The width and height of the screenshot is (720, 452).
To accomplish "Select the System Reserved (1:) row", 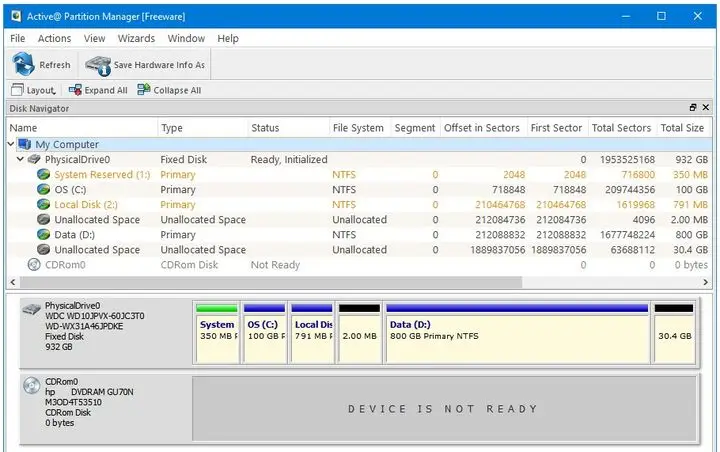I will click(x=360, y=175).
